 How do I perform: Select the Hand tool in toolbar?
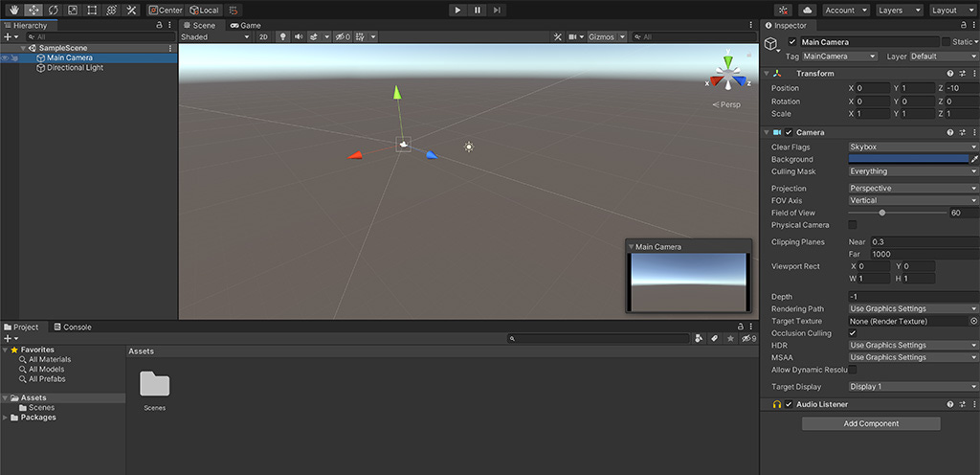coord(13,10)
